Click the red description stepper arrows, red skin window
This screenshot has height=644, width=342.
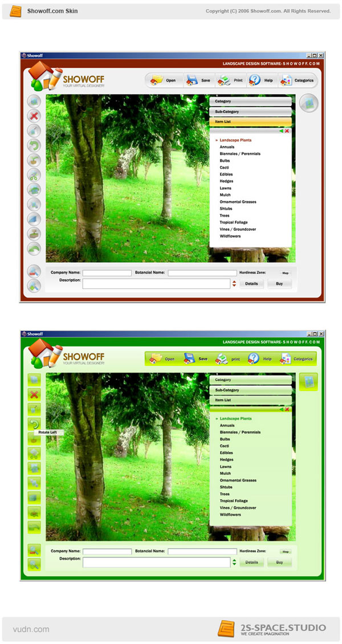pos(234,283)
